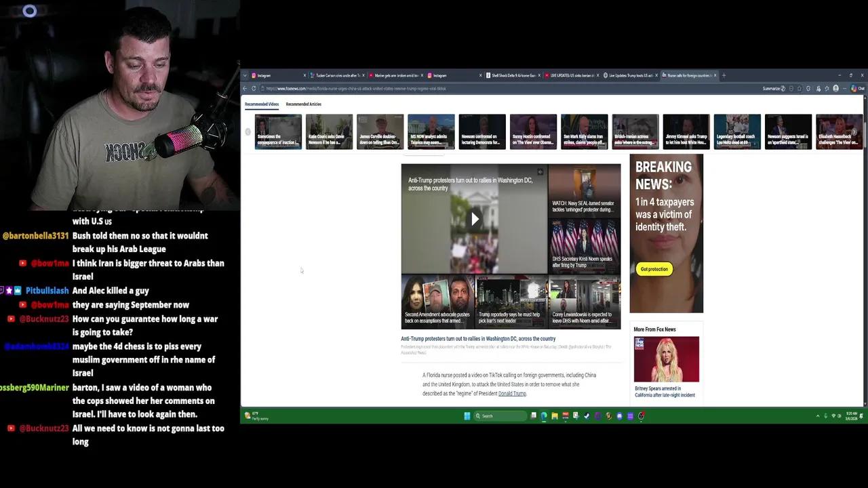Open the Britney Spears arrested article
This screenshot has height=488, width=868.
tap(665, 392)
